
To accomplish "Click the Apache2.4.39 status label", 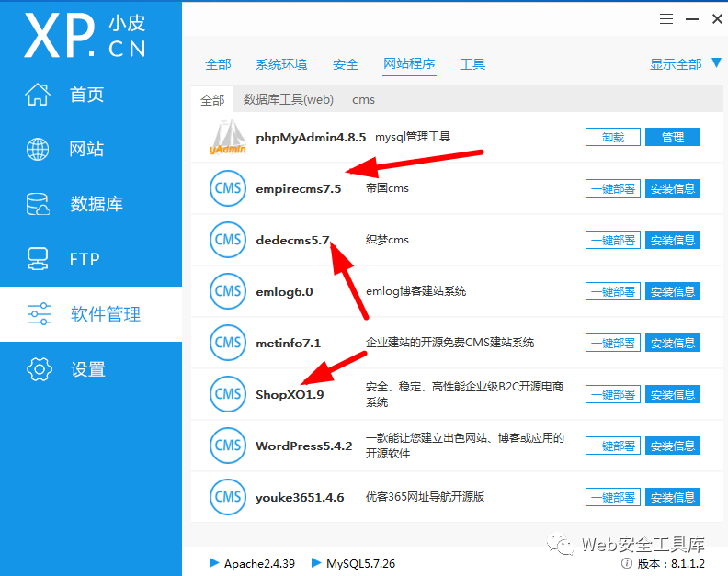I will click(x=259, y=563).
